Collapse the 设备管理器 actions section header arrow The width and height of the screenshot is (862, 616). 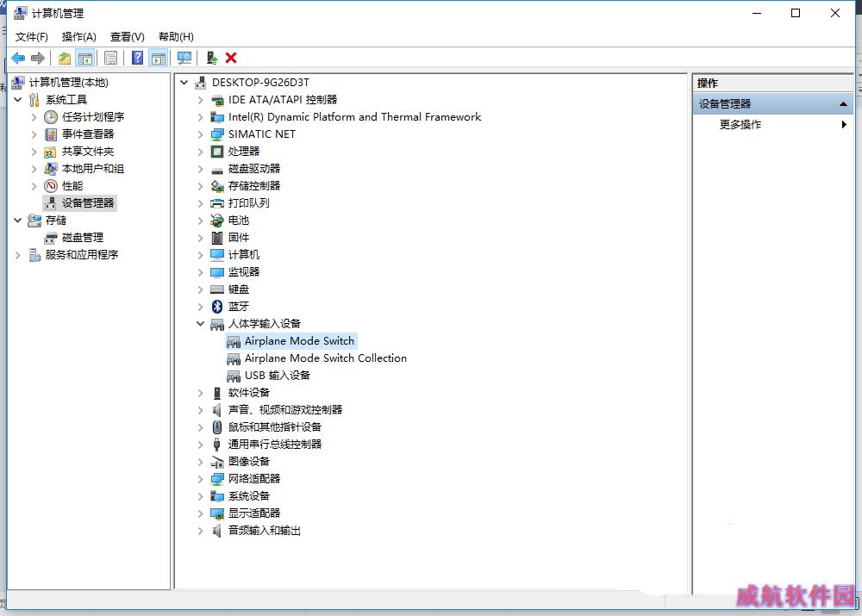click(x=843, y=104)
